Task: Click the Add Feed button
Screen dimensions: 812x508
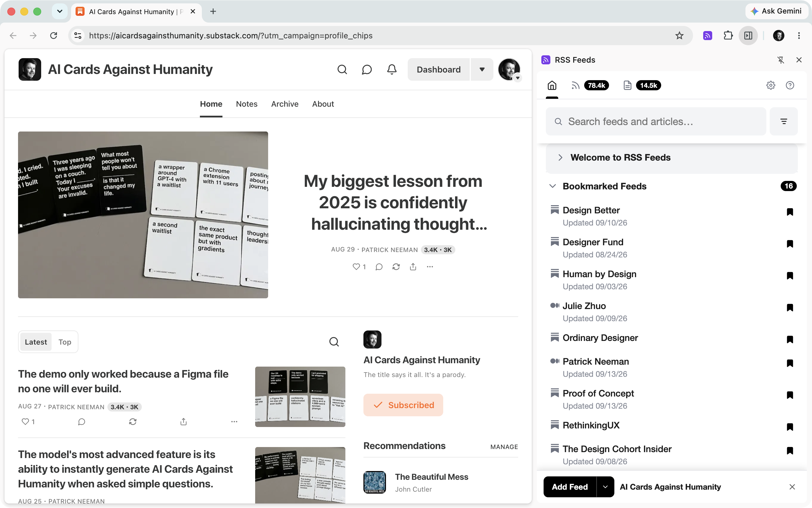Action: [x=570, y=487]
